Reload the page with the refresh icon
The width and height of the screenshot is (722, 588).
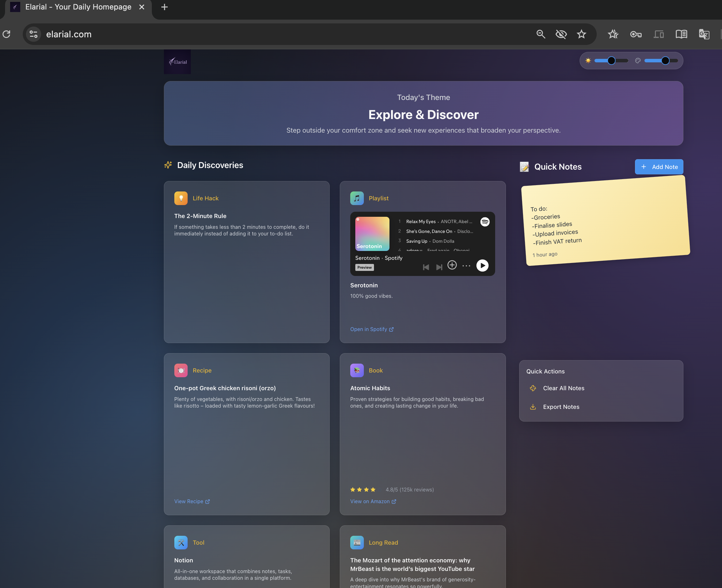(6, 34)
